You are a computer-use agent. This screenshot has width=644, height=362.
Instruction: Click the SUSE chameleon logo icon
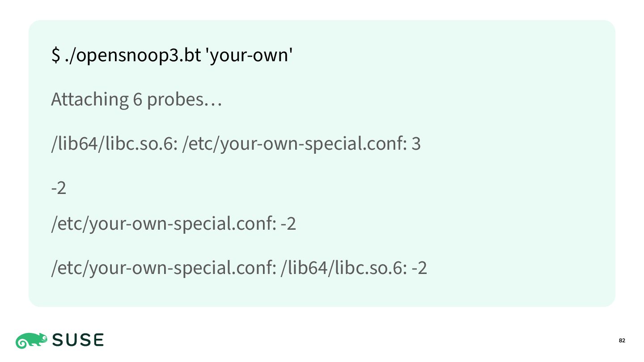pos(32,341)
